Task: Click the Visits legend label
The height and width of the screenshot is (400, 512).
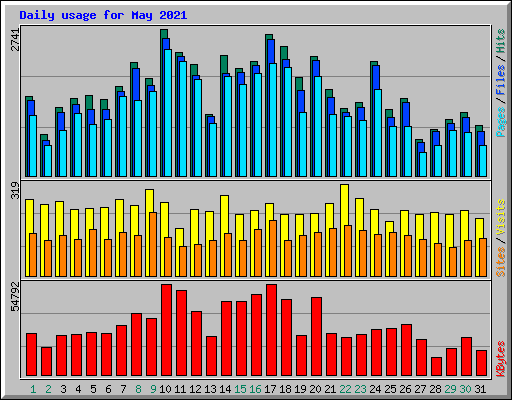Action: click(501, 217)
